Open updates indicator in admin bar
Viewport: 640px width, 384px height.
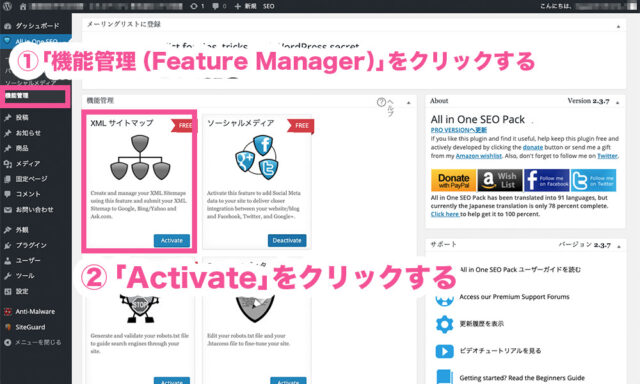[x=197, y=6]
